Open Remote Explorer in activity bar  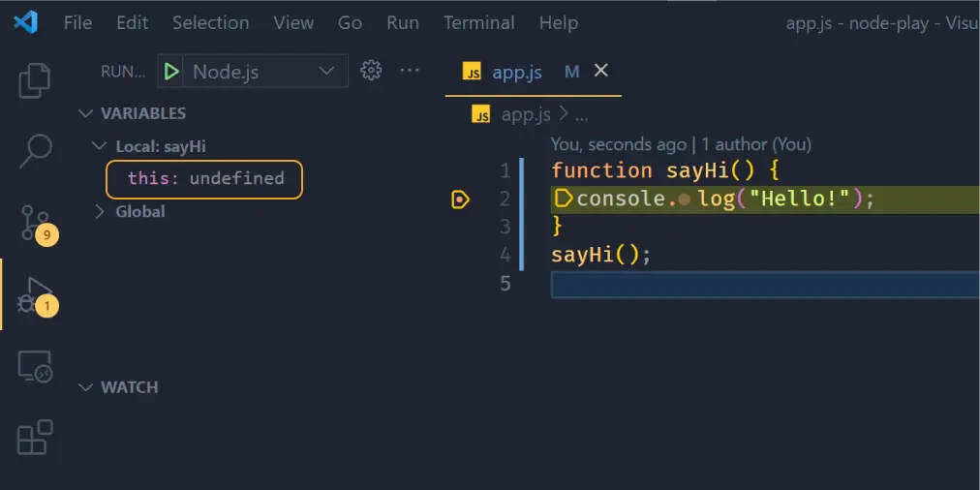point(34,366)
